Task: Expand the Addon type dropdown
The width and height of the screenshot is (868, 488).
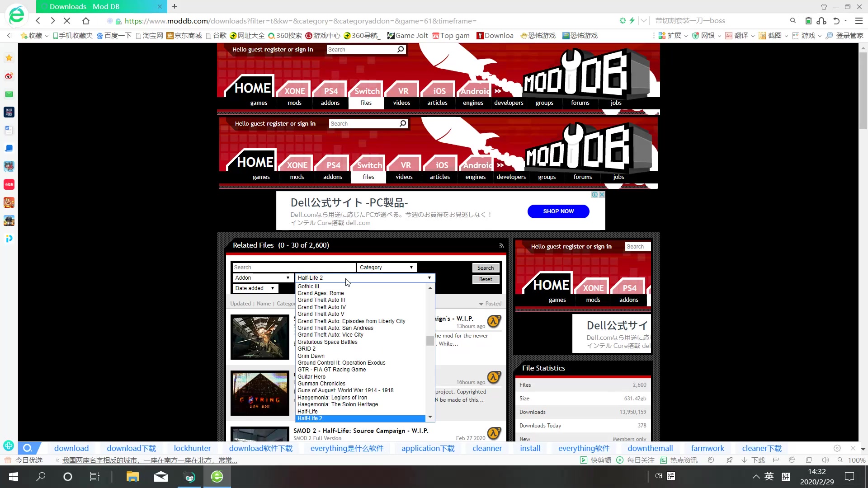Action: coord(262,278)
